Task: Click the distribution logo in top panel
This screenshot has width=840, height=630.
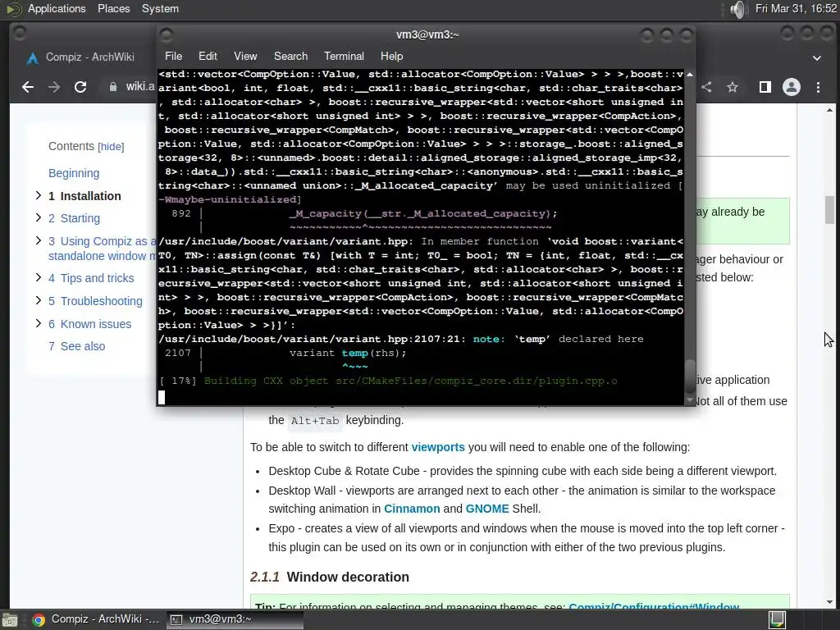Action: pos(13,9)
